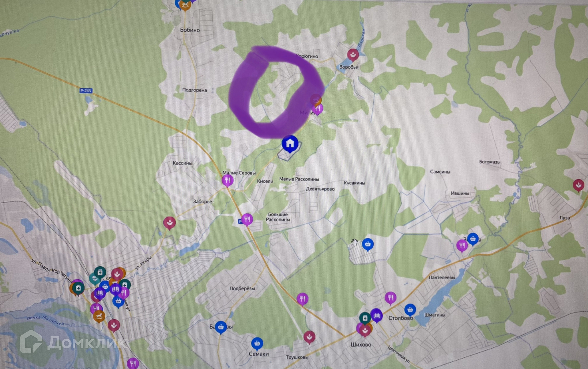Viewport: 588px width, 369px height.
Task: Select the restaurant pin north of Столбово
Action: [x=390, y=298]
